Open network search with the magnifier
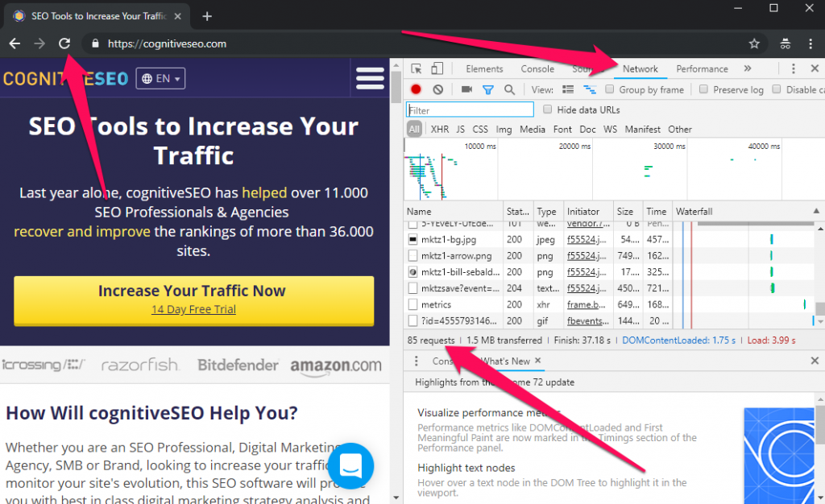 509,90
